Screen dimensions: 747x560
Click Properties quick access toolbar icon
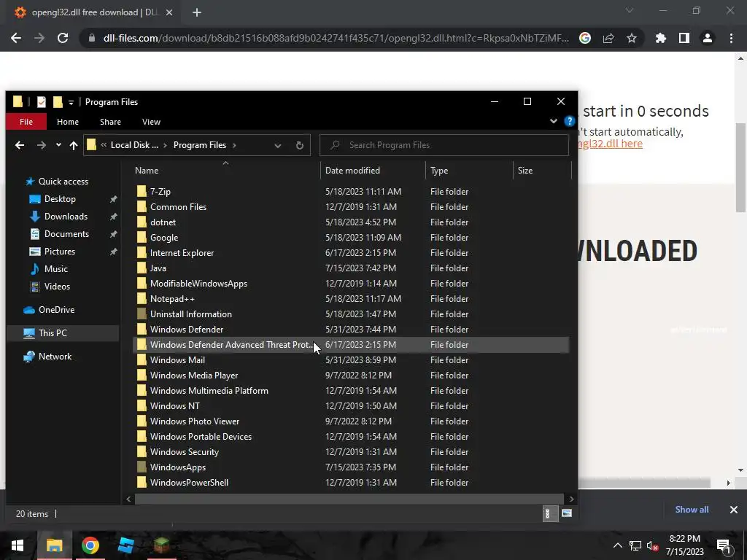coord(42,102)
